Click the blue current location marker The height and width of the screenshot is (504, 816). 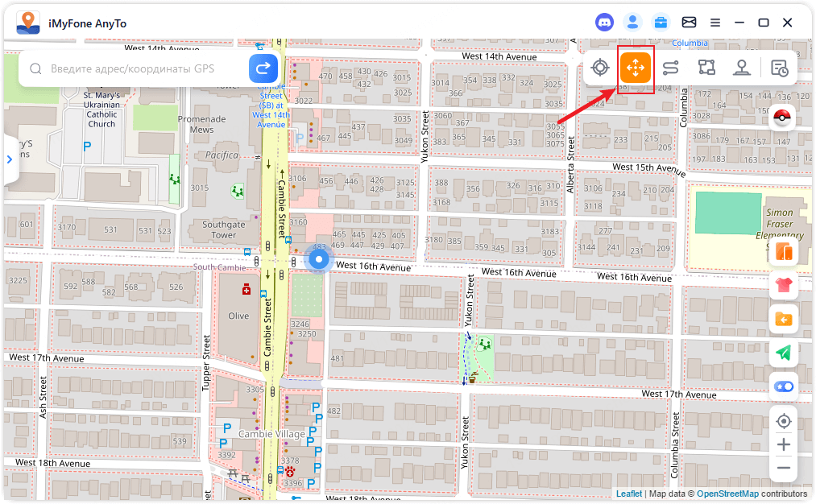click(x=318, y=259)
